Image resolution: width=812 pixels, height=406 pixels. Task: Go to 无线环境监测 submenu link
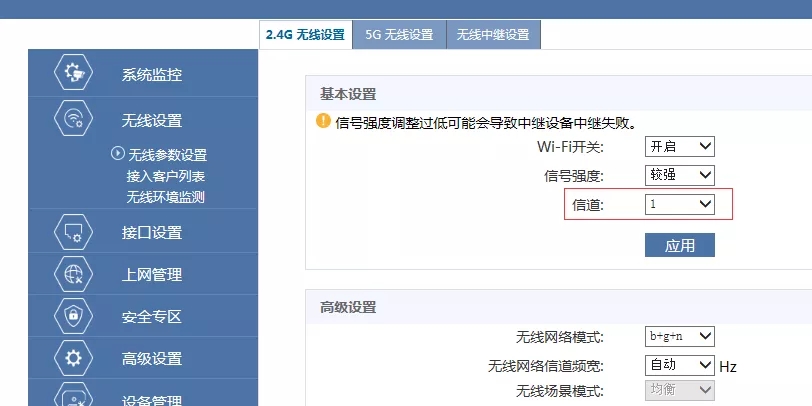coord(166,197)
